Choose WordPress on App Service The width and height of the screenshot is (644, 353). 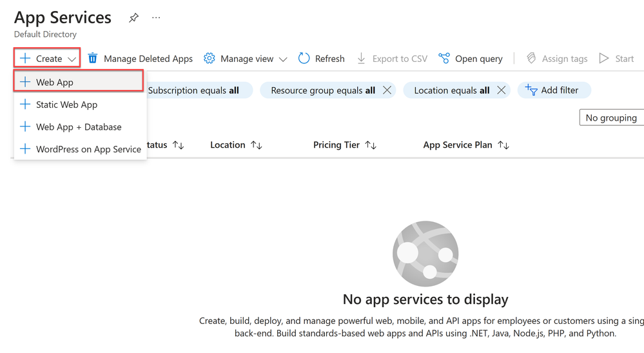(x=80, y=149)
